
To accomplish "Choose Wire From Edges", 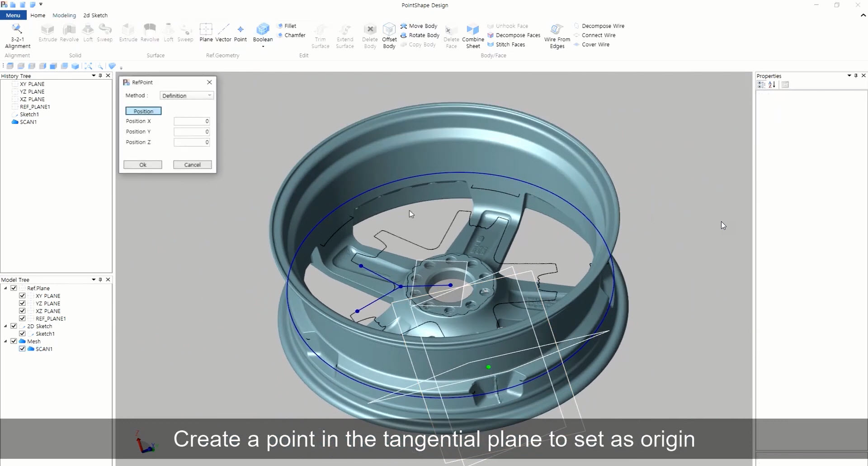I will (x=556, y=35).
